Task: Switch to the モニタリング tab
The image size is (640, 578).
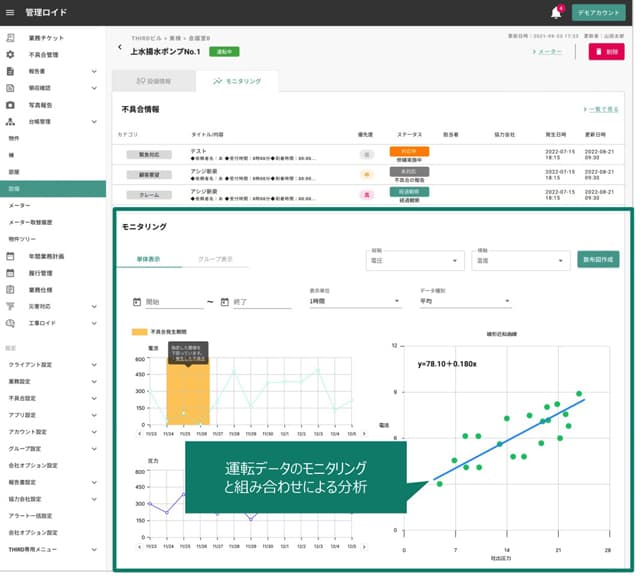Action: tap(238, 81)
